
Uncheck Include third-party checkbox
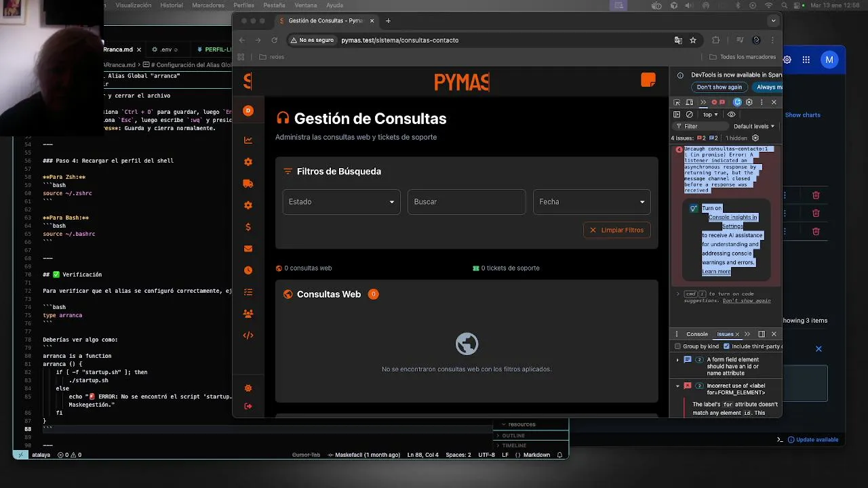coord(726,346)
